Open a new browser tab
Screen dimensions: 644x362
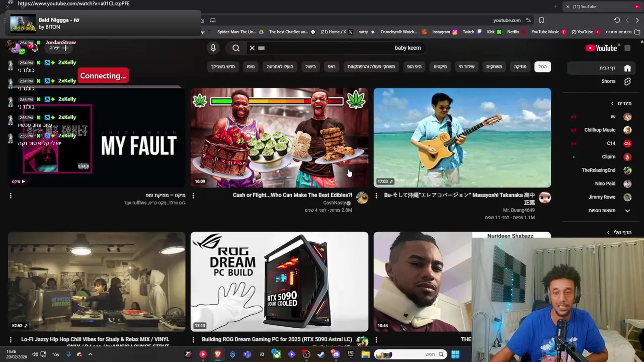[x=555, y=7]
